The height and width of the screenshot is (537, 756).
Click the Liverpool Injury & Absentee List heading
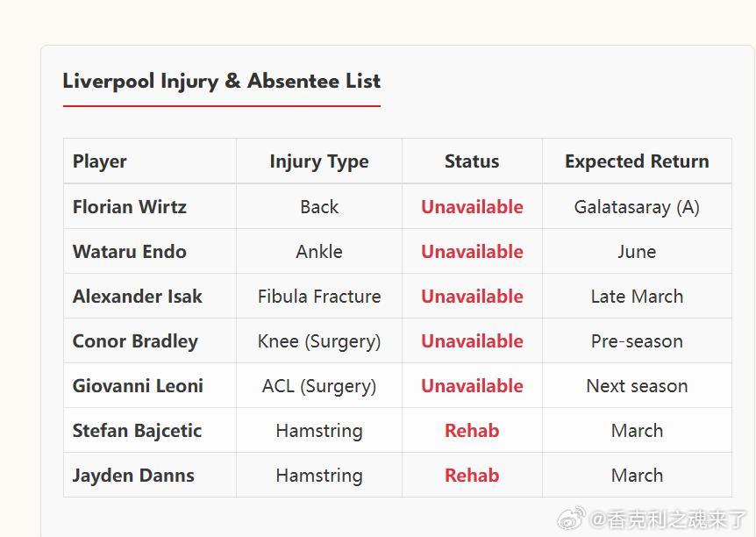(221, 82)
